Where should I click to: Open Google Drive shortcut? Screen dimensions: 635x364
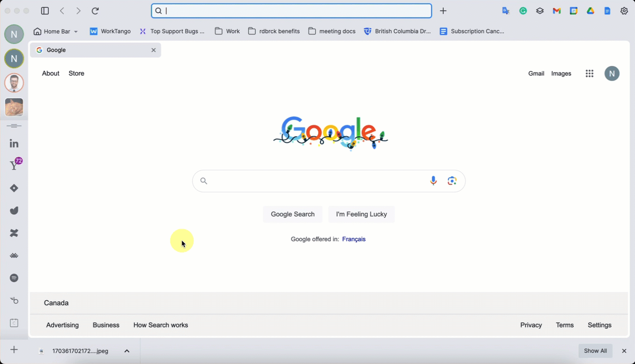(591, 11)
